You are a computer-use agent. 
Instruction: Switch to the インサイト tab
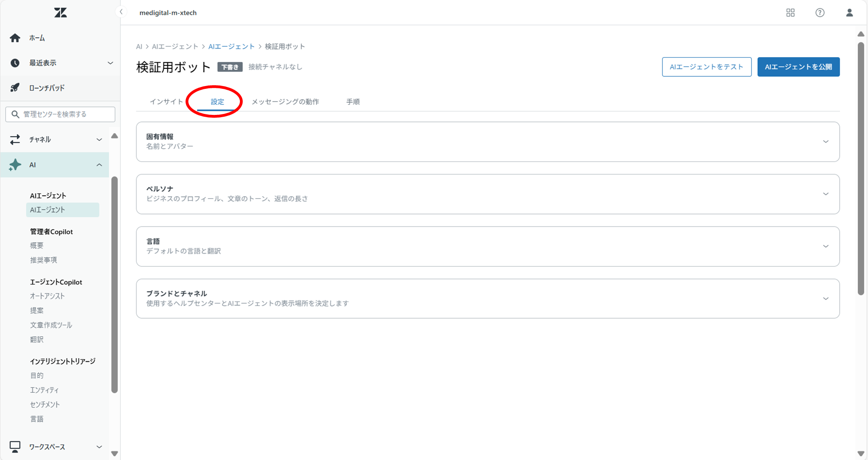click(x=166, y=101)
